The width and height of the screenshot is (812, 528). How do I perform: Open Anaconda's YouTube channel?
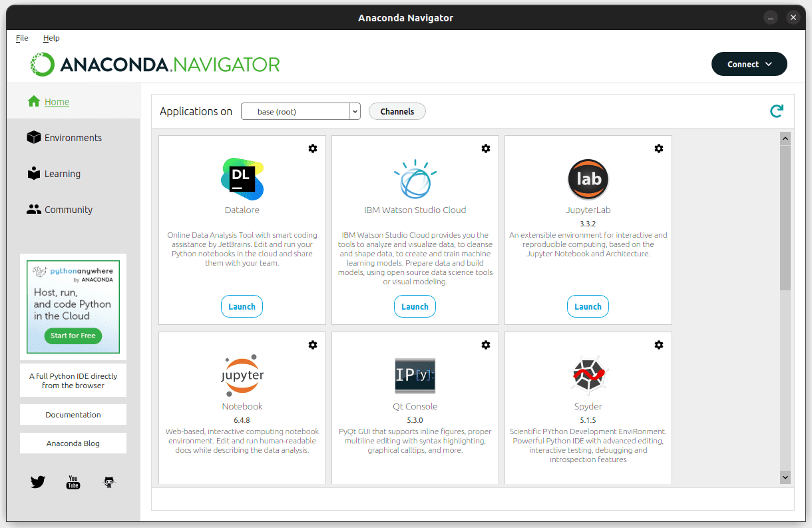73,482
